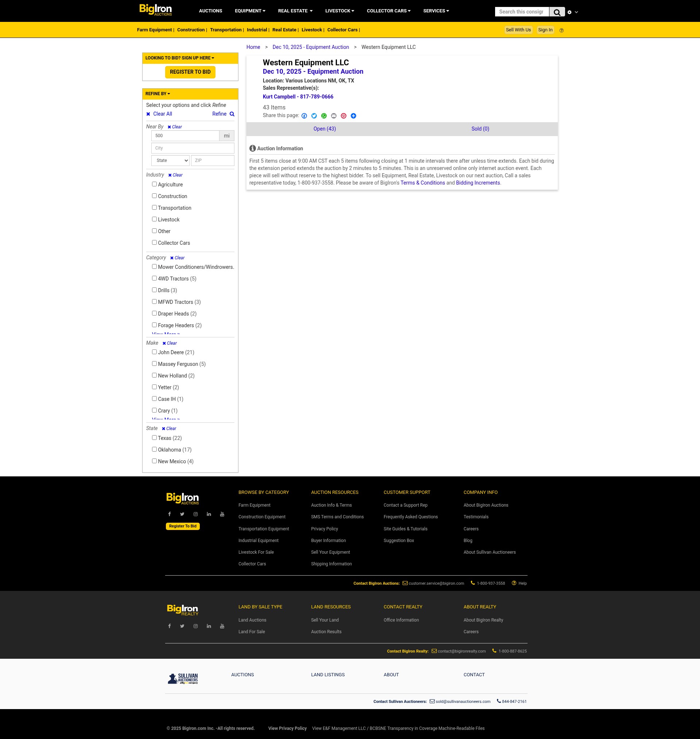Expand the Equipment menu in top nav
The image size is (700, 739).
click(250, 11)
